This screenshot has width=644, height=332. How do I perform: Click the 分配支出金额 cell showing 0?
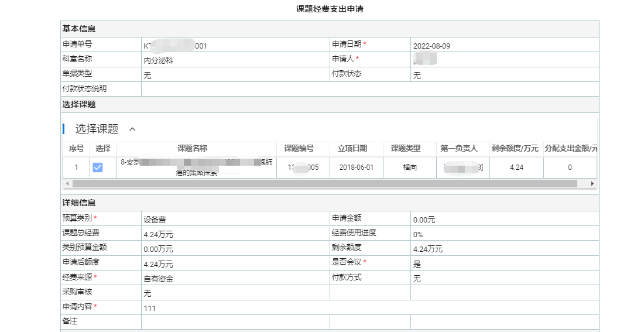pos(570,167)
